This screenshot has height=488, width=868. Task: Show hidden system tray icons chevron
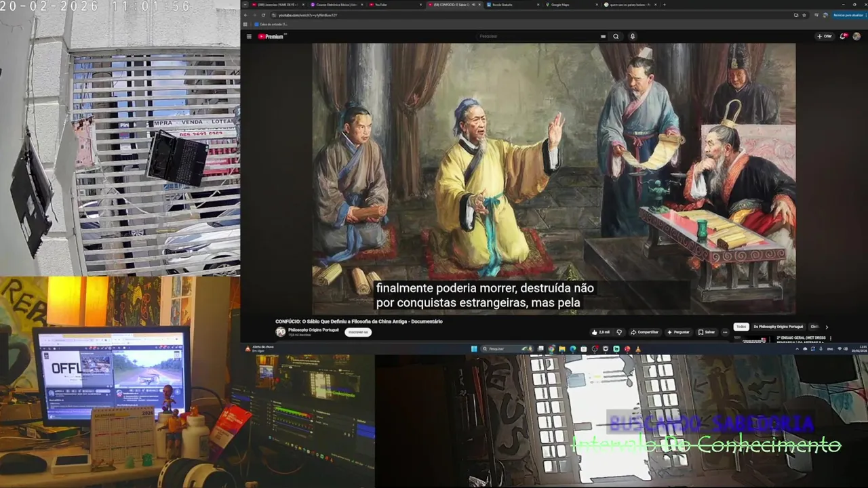click(x=797, y=349)
